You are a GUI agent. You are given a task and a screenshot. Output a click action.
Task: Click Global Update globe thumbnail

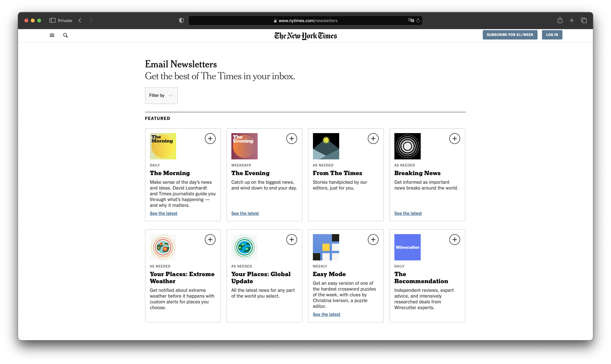point(244,247)
